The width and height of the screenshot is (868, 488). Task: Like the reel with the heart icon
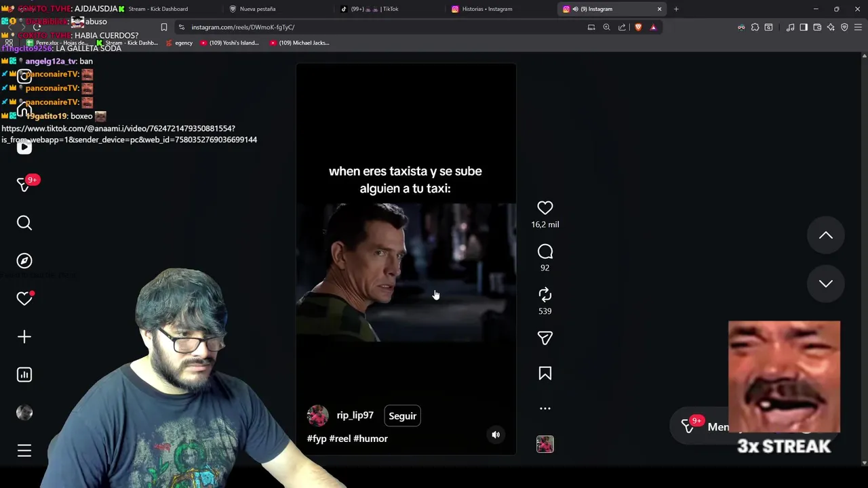click(545, 207)
